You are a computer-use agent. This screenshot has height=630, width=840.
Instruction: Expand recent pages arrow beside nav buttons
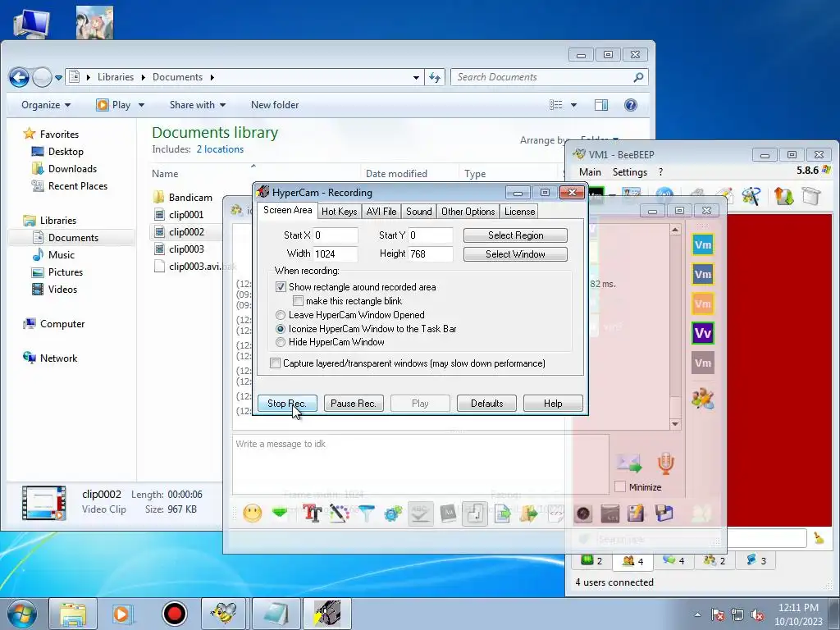tap(58, 78)
